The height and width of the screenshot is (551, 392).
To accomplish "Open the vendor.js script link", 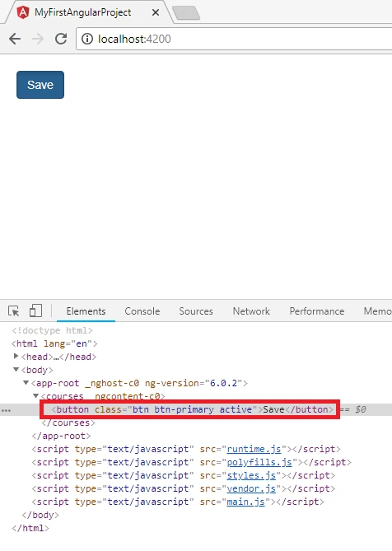I will 251,488.
